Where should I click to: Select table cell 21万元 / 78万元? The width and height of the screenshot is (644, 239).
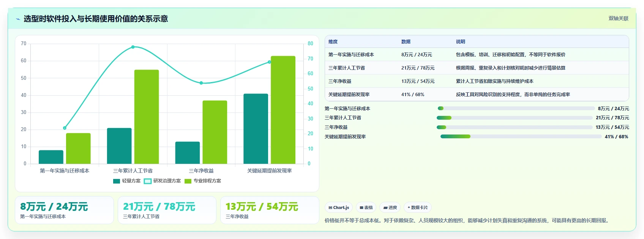coord(418,68)
